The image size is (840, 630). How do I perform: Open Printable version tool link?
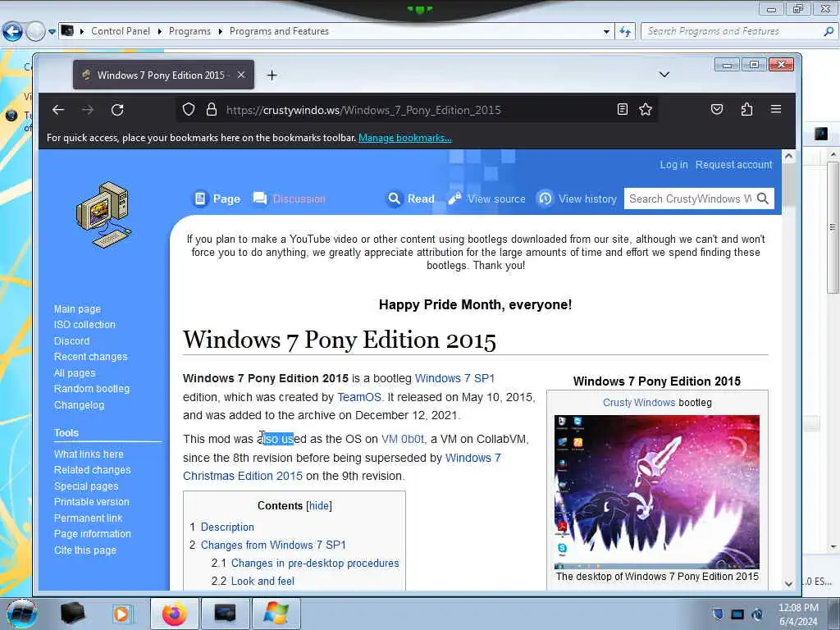[x=91, y=502]
